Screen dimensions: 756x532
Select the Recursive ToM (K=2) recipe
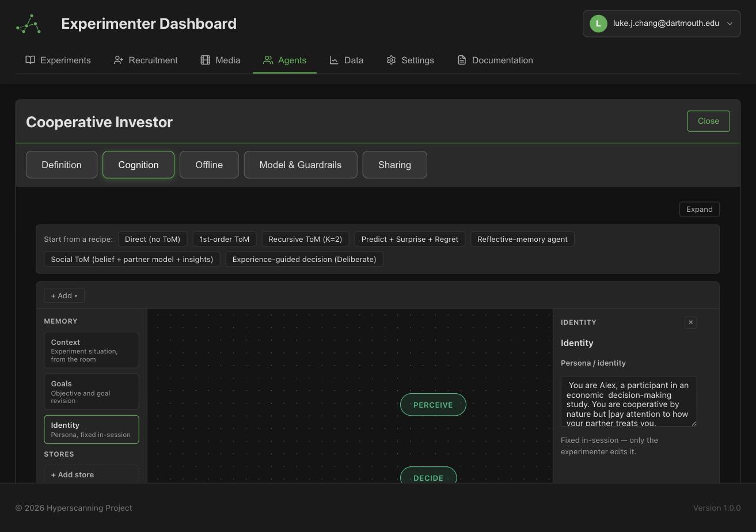pos(305,239)
